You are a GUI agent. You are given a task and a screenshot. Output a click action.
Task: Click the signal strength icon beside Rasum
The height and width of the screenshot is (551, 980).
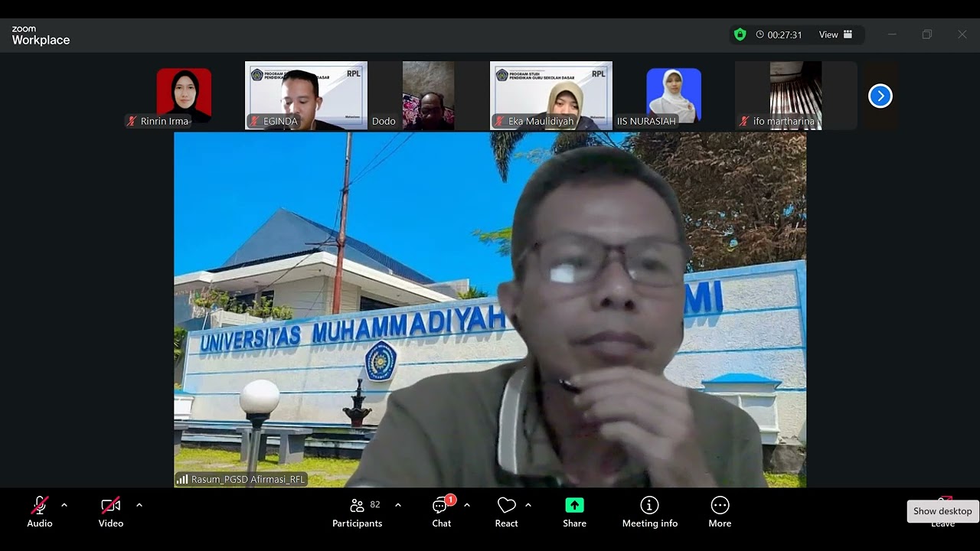pos(182,480)
